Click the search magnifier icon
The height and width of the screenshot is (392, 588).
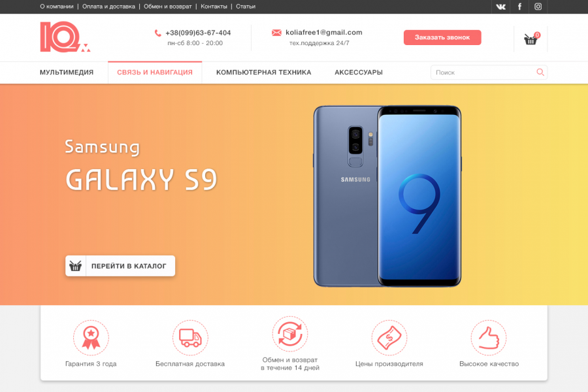(540, 72)
